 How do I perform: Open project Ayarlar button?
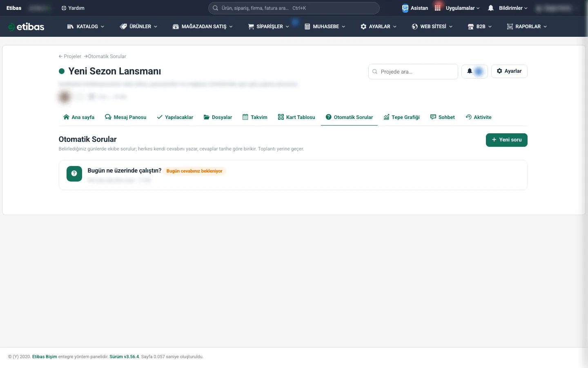[509, 71]
